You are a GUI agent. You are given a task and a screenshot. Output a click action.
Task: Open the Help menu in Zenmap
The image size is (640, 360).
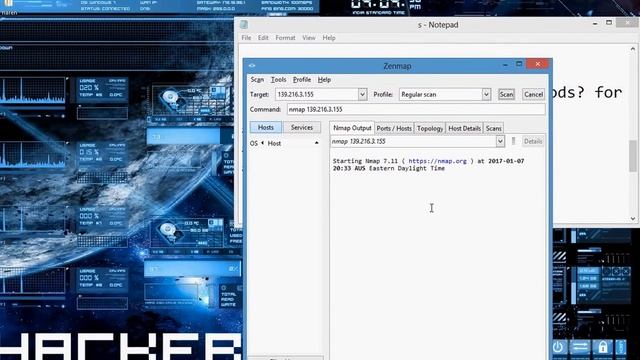point(324,80)
